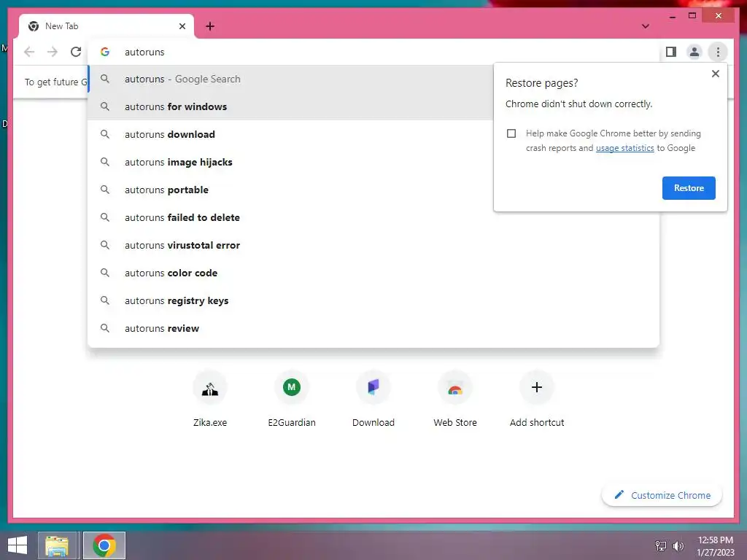
Task: Click the browser back arrow
Action: click(x=29, y=52)
